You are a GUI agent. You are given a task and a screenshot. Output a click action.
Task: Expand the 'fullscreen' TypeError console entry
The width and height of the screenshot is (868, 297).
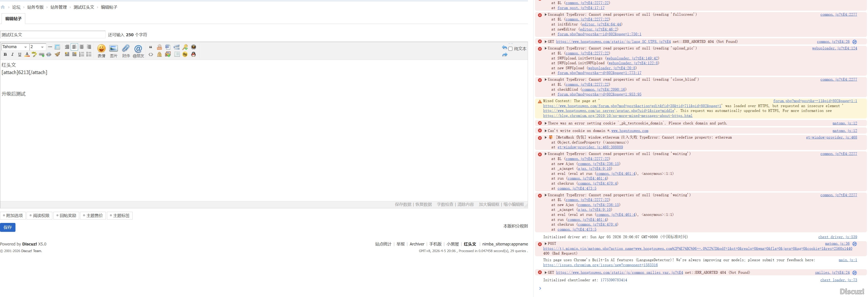[545, 15]
